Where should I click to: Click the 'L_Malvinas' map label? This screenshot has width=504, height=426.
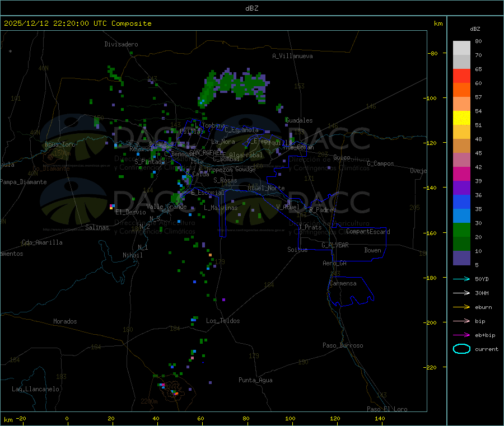click(221, 208)
